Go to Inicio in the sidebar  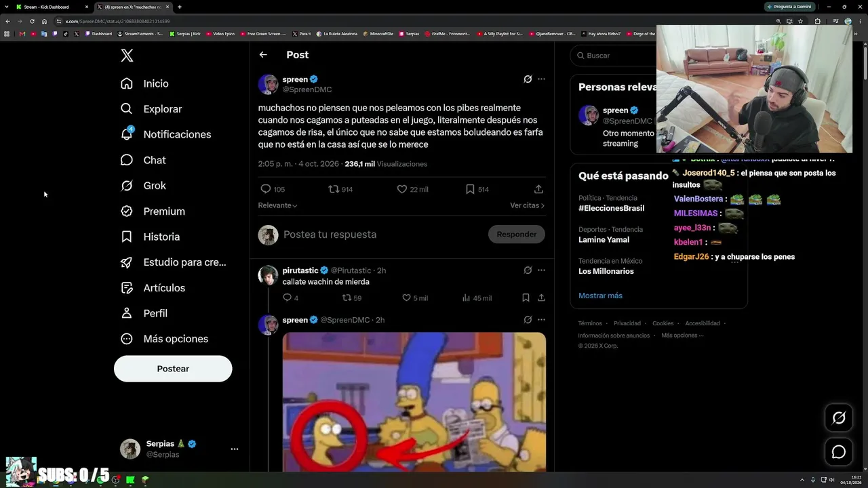(x=144, y=83)
